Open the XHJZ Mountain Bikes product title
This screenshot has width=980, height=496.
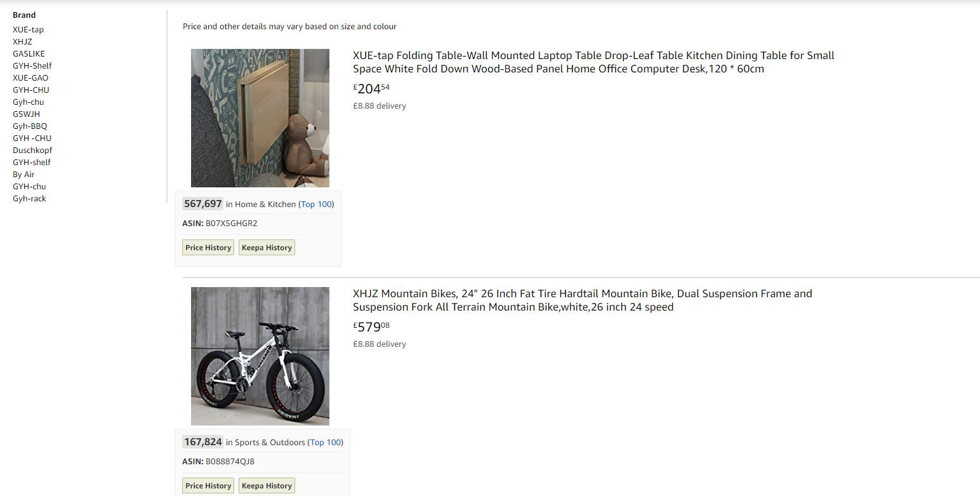582,300
